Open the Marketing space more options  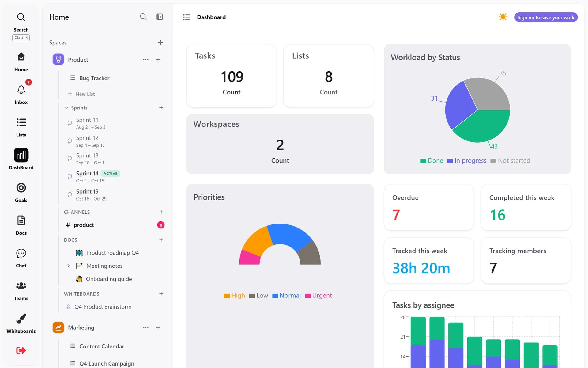tap(146, 328)
